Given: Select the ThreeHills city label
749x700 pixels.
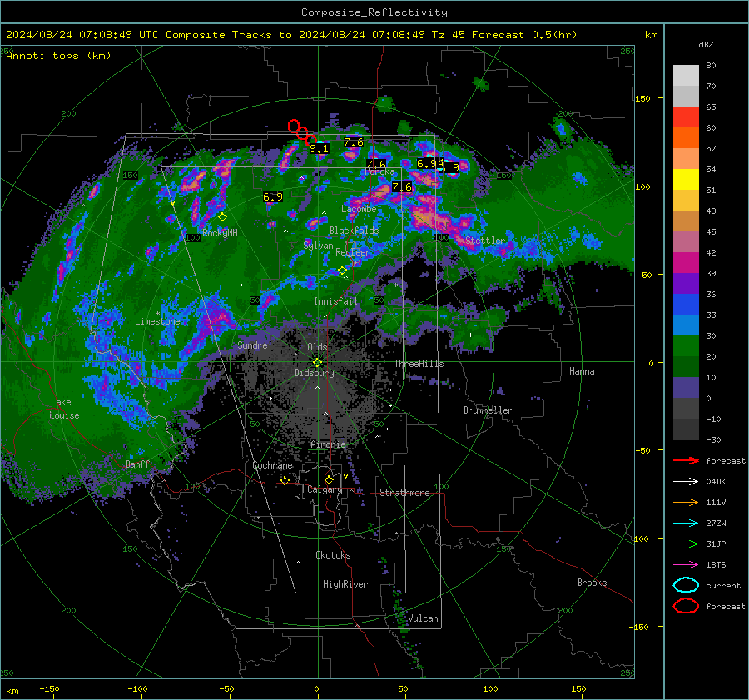Looking at the screenshot, I should pyautogui.click(x=419, y=364).
